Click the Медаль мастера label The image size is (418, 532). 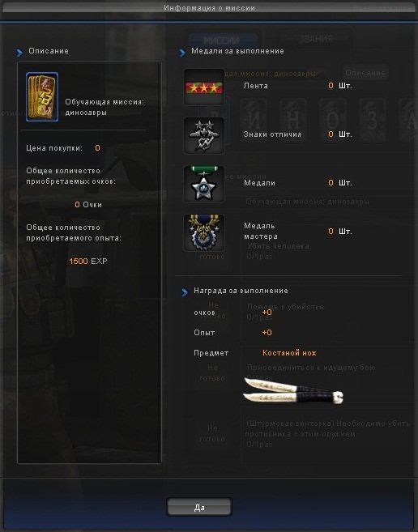click(261, 231)
